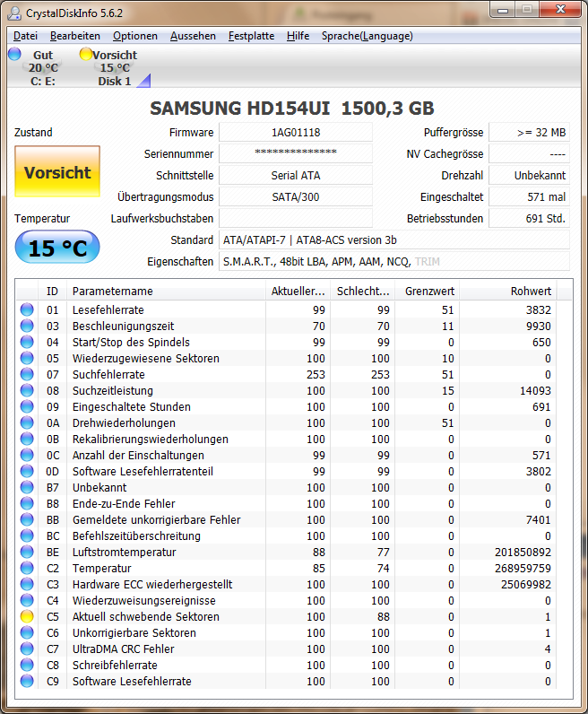Click the CrystalDiskInfo title bar icon
The width and height of the screenshot is (588, 714).
pos(14,13)
